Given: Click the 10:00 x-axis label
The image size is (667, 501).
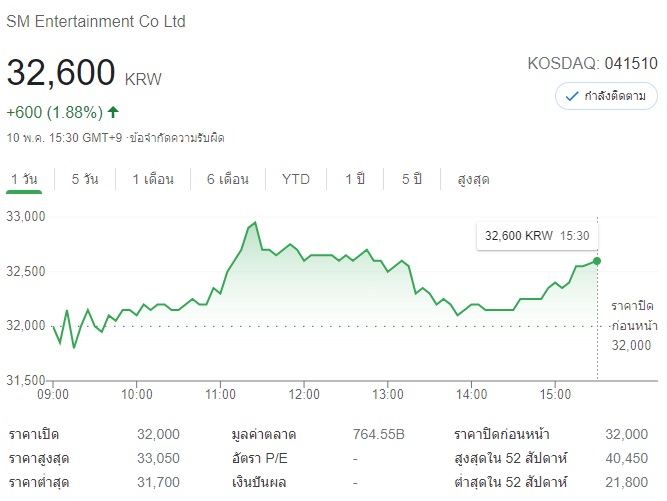Looking at the screenshot, I should click(137, 394).
